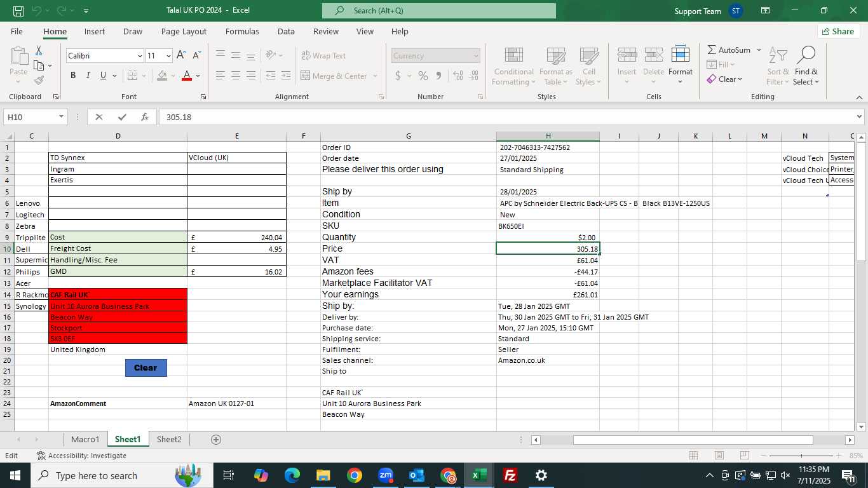Click Increase Decimal icon
This screenshot has width=868, height=488.
[x=458, y=76]
